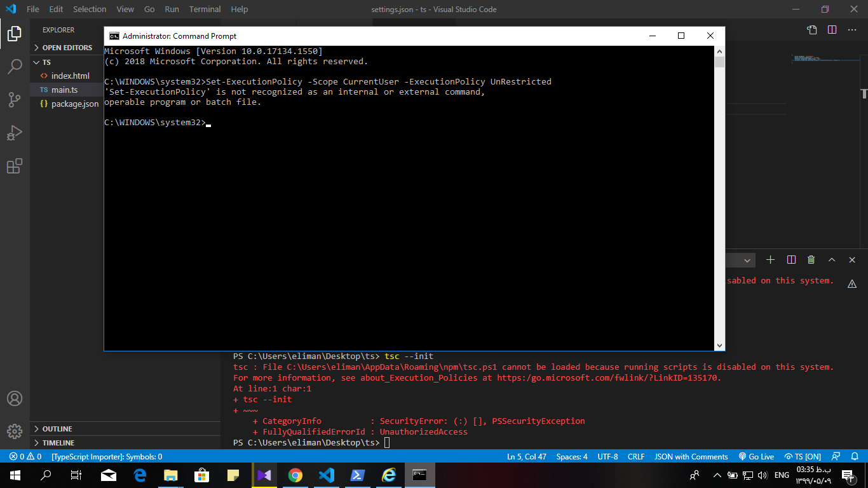Expand the TIMELINE section
Image resolution: width=868 pixels, height=488 pixels.
click(x=58, y=443)
